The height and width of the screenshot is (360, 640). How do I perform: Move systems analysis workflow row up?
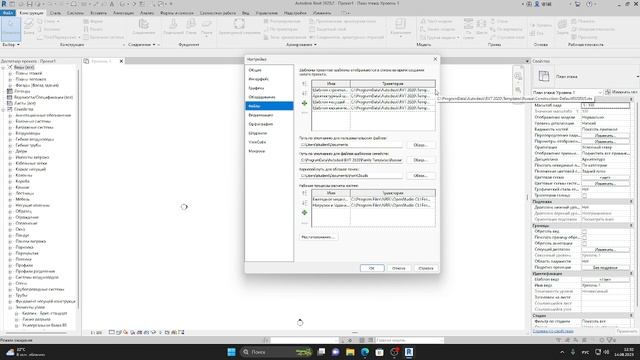point(304,193)
